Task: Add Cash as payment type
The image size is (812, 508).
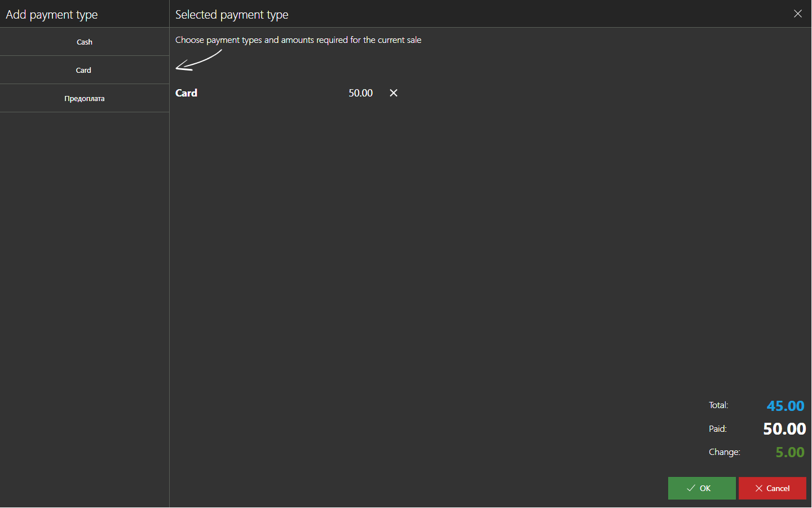Action: coord(85,42)
